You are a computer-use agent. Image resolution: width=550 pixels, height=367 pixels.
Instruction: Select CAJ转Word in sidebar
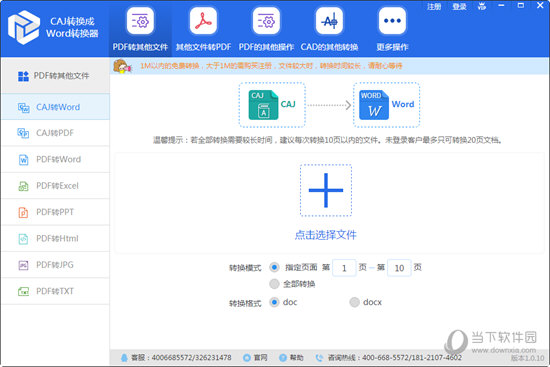[x=55, y=107]
